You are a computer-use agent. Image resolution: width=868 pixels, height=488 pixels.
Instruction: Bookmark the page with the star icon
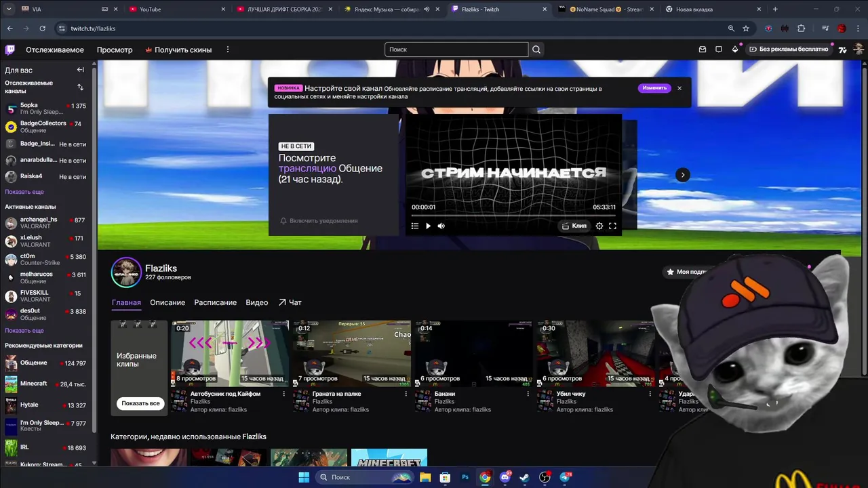tap(746, 28)
